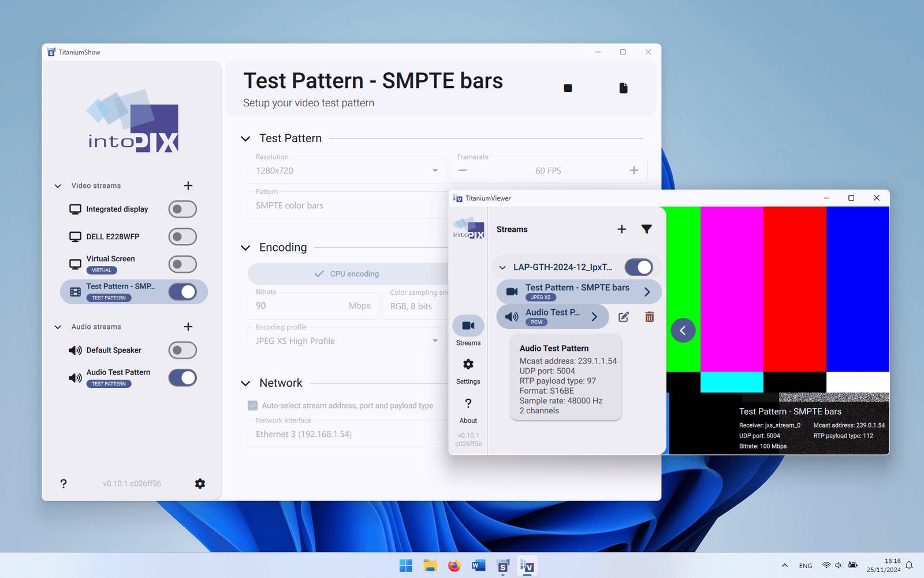This screenshot has height=578, width=924.
Task: Click the document icon in the header
Action: 623,88
